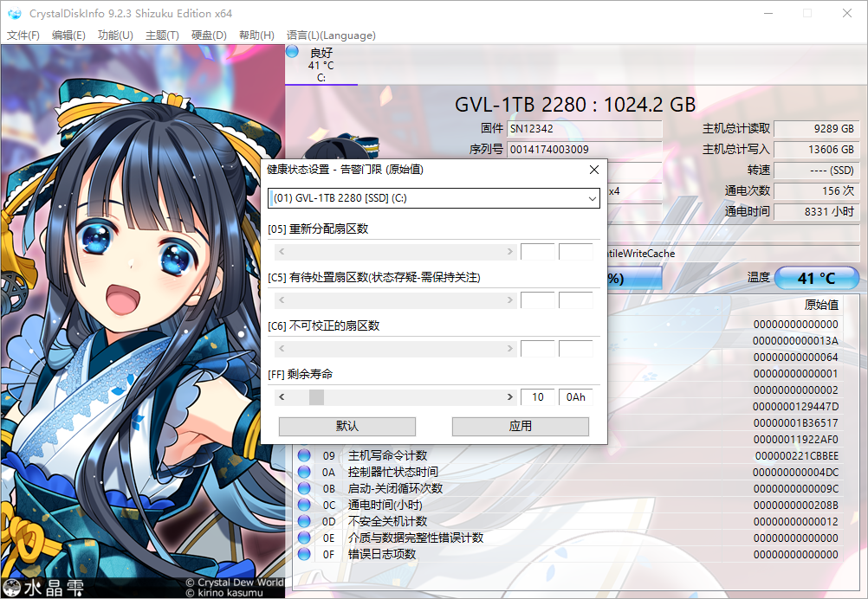The image size is (868, 599).
Task: Click the 通电时间 value 8331 小时
Action: tap(816, 211)
